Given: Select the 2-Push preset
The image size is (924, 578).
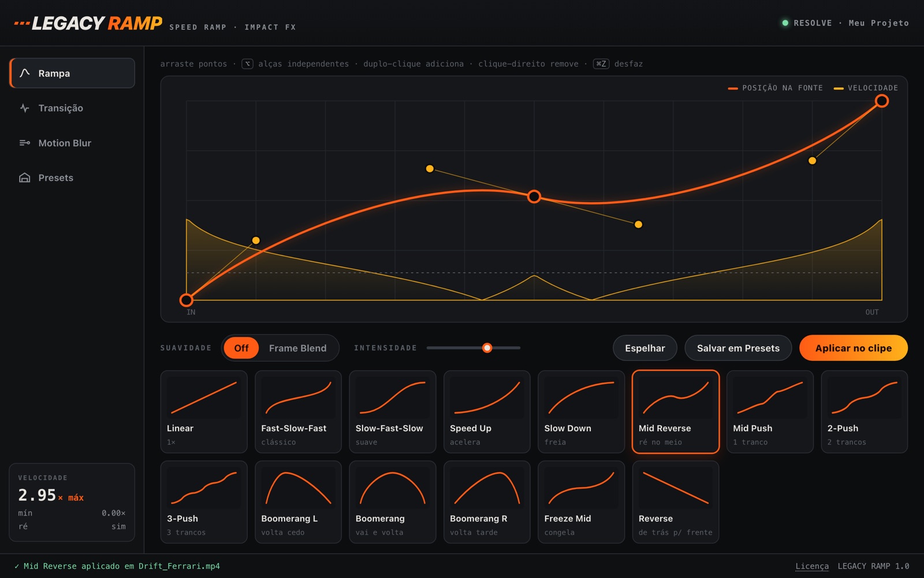Looking at the screenshot, I should (865, 412).
